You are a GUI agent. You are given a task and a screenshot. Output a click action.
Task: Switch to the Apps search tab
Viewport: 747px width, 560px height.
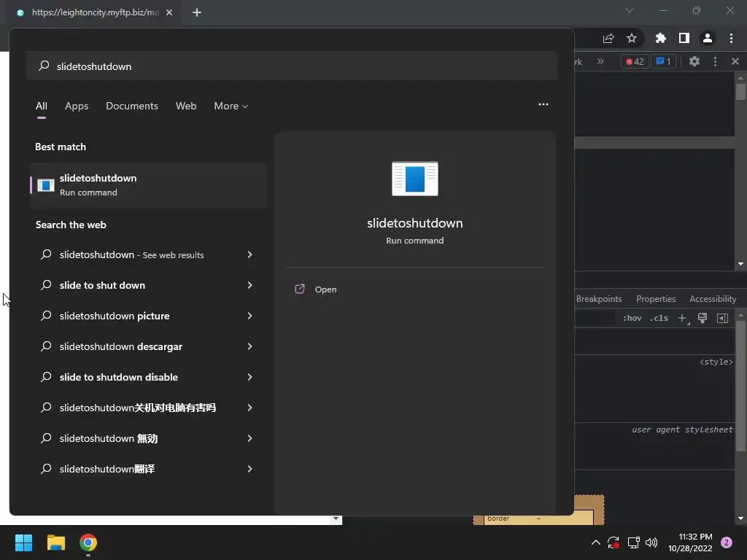tap(77, 106)
